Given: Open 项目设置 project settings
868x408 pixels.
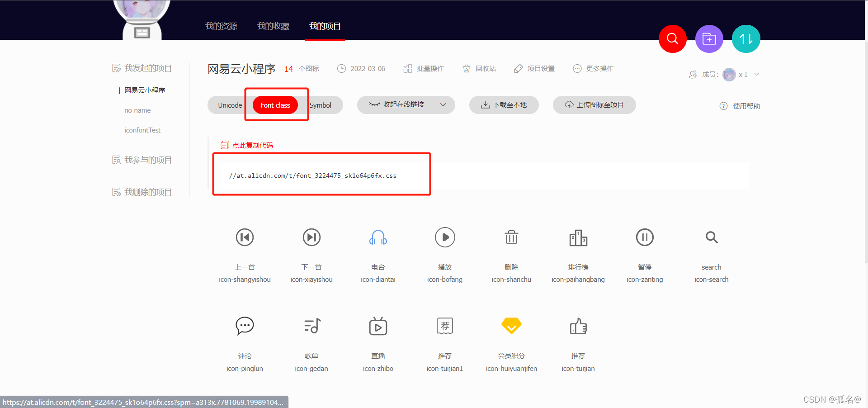Looking at the screenshot, I should point(534,69).
